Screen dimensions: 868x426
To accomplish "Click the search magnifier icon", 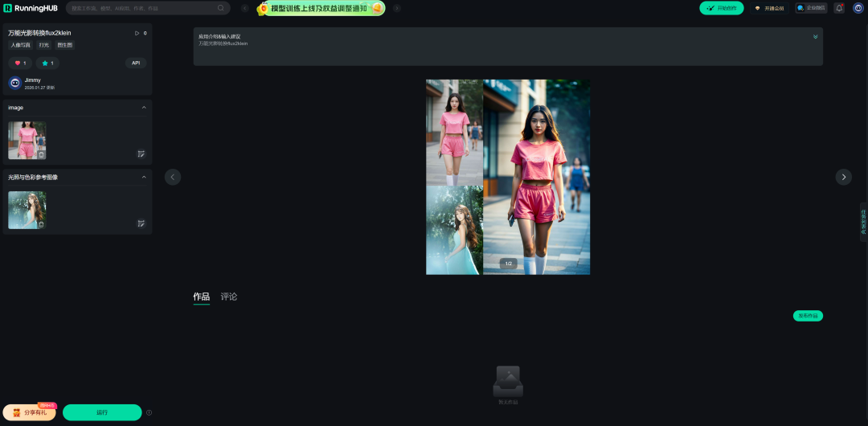I will (x=221, y=8).
